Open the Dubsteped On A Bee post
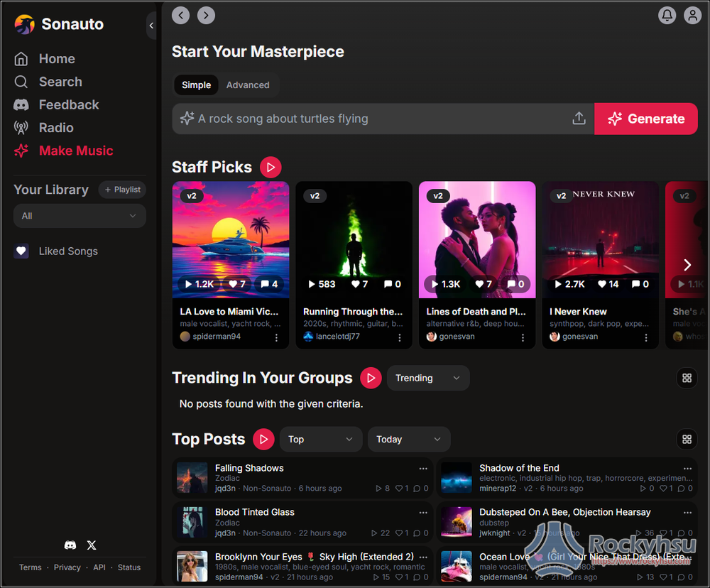Viewport: 710px width, 588px height. 565,512
